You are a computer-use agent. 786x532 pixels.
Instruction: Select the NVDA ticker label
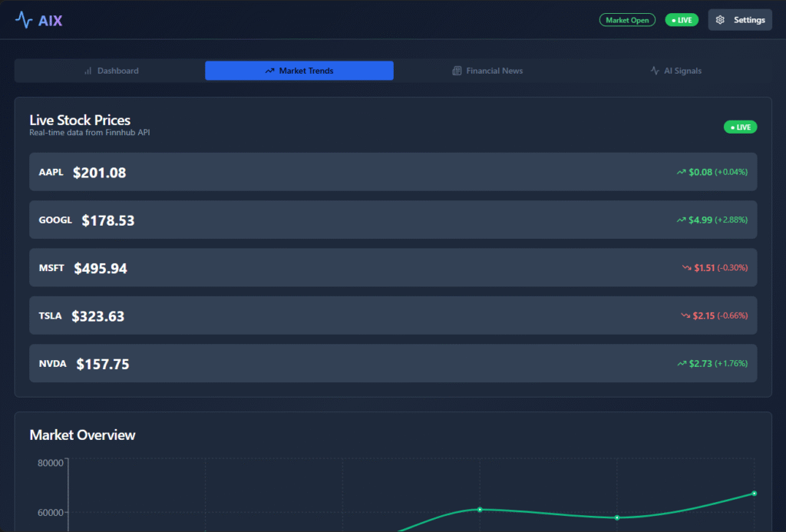click(53, 364)
